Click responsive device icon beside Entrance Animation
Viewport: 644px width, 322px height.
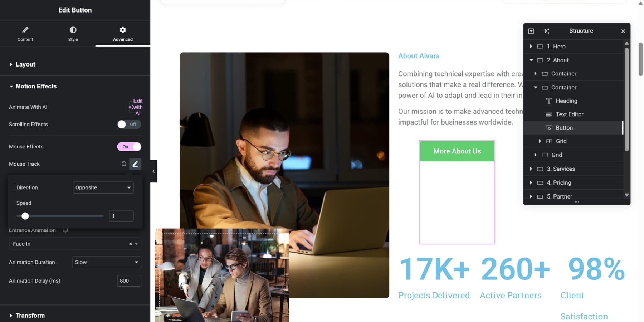tap(65, 230)
